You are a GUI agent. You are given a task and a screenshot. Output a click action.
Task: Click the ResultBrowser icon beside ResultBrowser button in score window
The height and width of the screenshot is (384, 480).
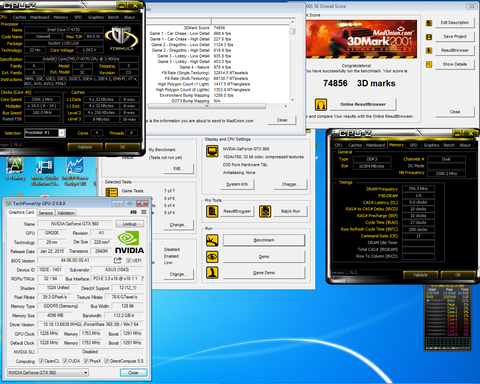(429, 50)
